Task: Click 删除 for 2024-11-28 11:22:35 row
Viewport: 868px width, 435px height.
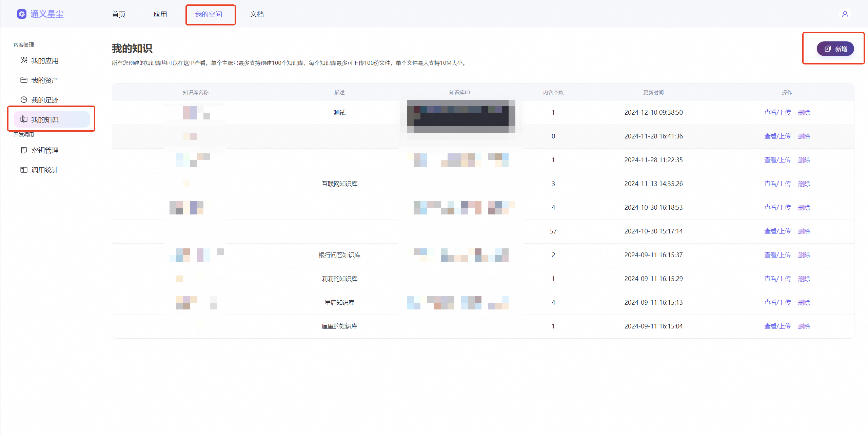Action: 804,160
